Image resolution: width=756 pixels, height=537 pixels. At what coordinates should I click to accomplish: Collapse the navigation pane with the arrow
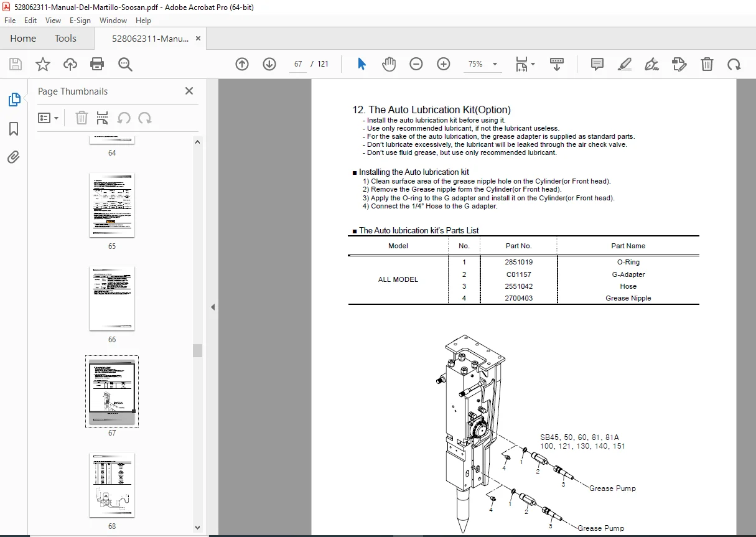tap(213, 307)
